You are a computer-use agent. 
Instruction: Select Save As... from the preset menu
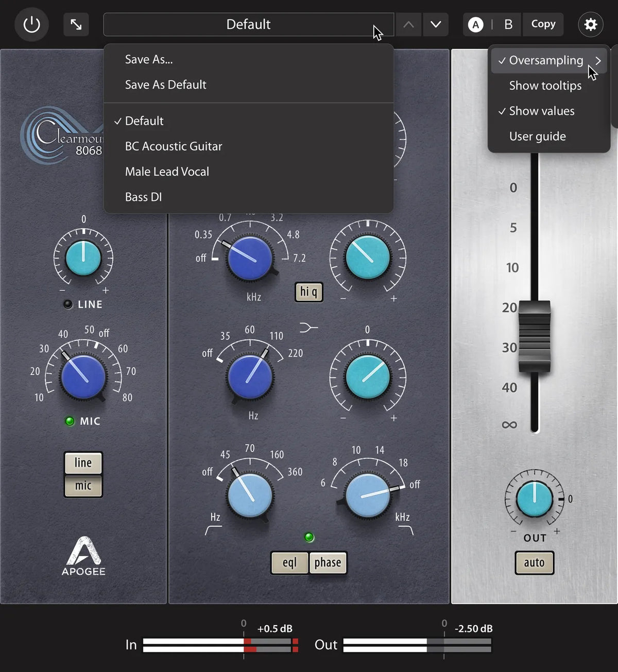148,59
